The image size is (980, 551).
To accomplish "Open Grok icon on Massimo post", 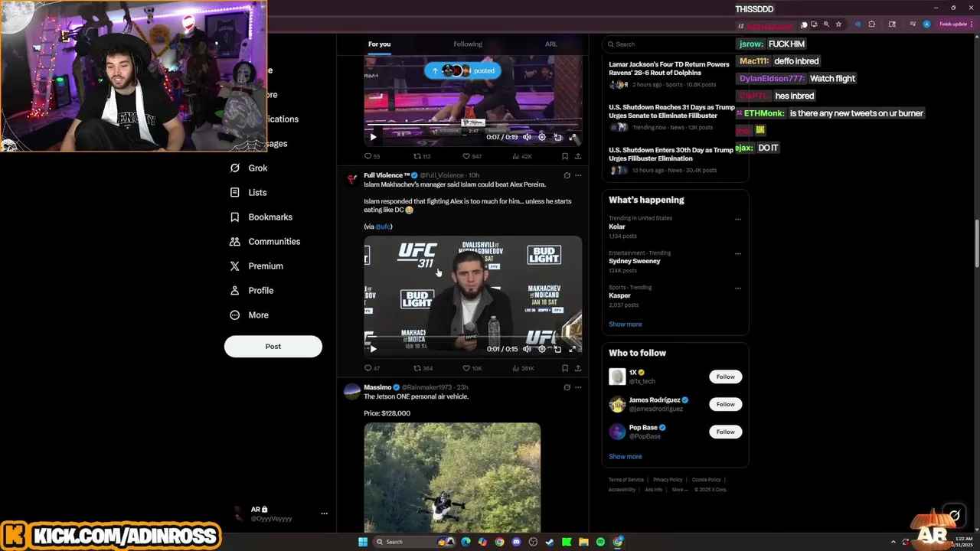I will click(x=567, y=387).
